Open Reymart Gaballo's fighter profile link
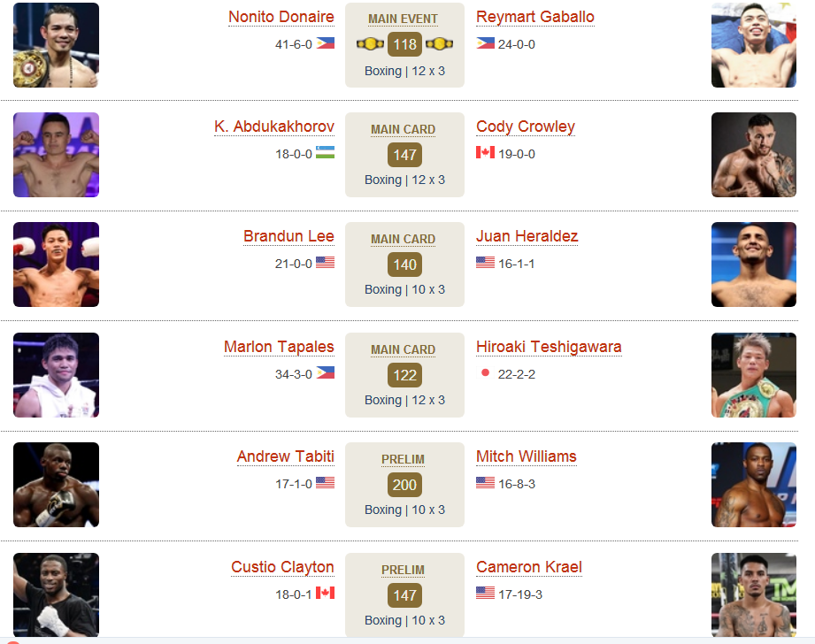This screenshot has width=815, height=644. (535, 17)
